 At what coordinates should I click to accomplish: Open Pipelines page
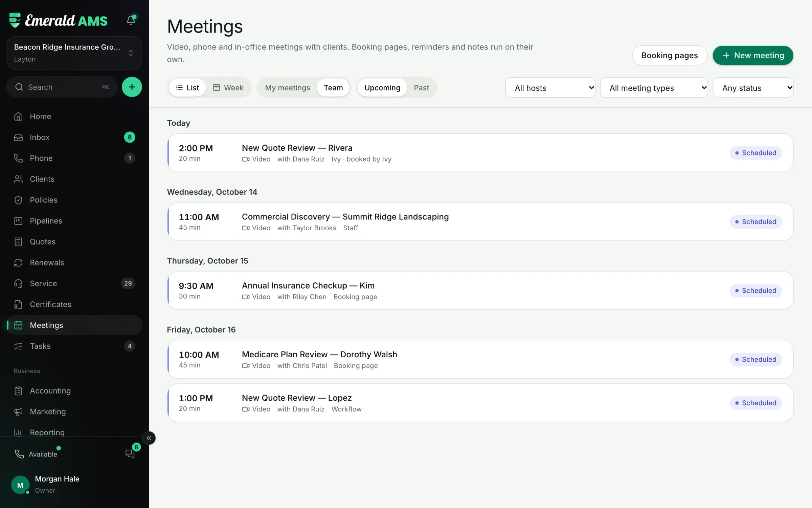74,221
